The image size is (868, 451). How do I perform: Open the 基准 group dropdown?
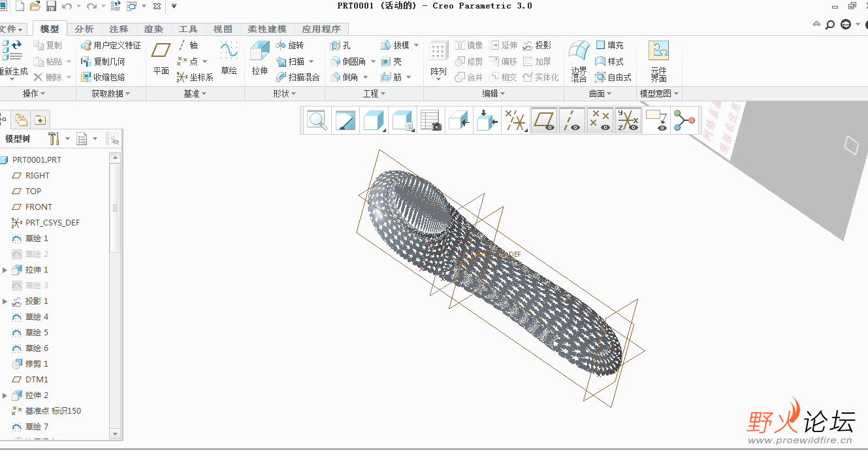[195, 93]
